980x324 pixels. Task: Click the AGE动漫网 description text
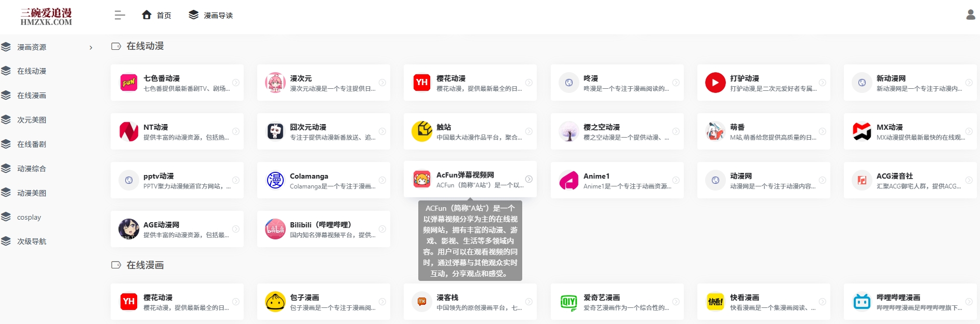pos(186,235)
